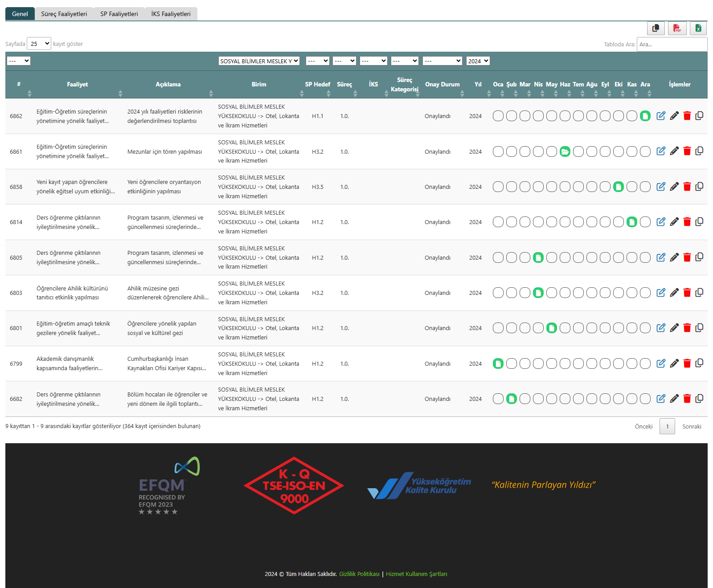Image resolution: width=713 pixels, height=588 pixels.
Task: Switch to the İKS Faaliyetleri tab
Action: 171,14
